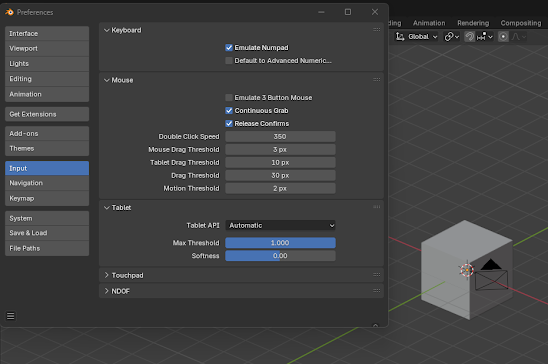
Task: Open Save & Load preferences
Action: coord(47,233)
